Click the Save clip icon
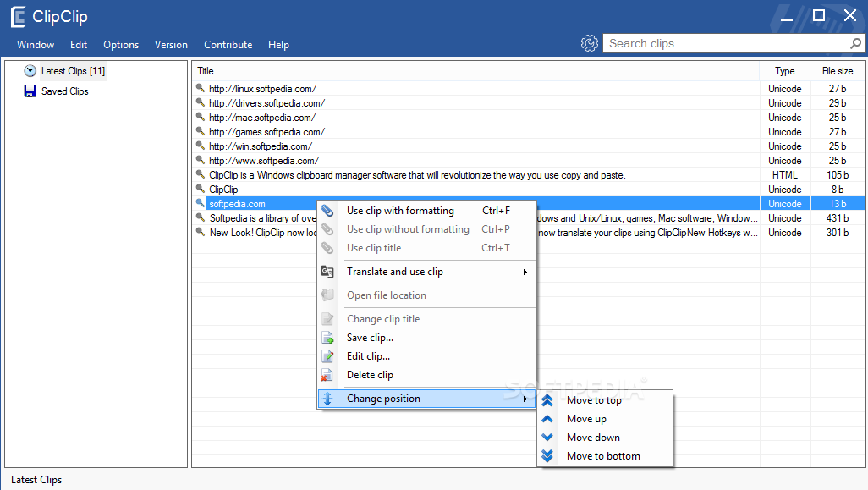This screenshot has height=490, width=868. click(x=327, y=338)
